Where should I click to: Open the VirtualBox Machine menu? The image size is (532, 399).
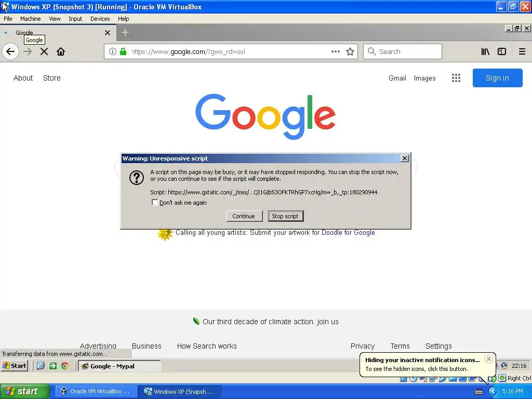tap(31, 19)
